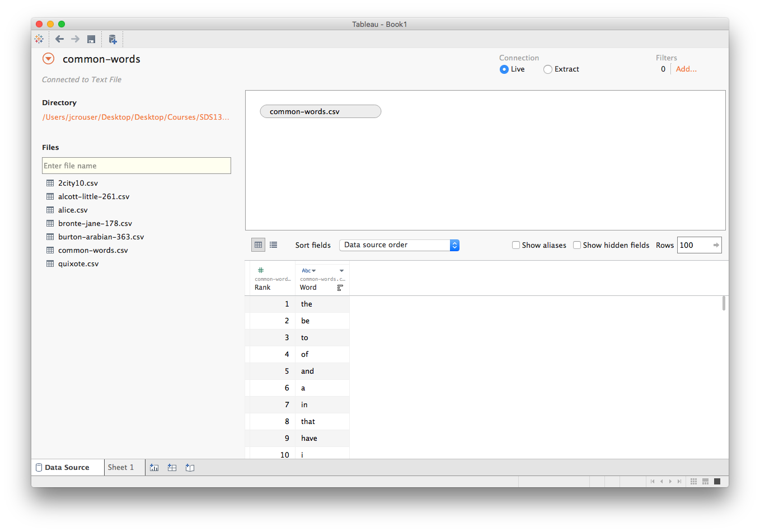Switch to the Data Source tab
760x532 pixels.
[x=67, y=468]
